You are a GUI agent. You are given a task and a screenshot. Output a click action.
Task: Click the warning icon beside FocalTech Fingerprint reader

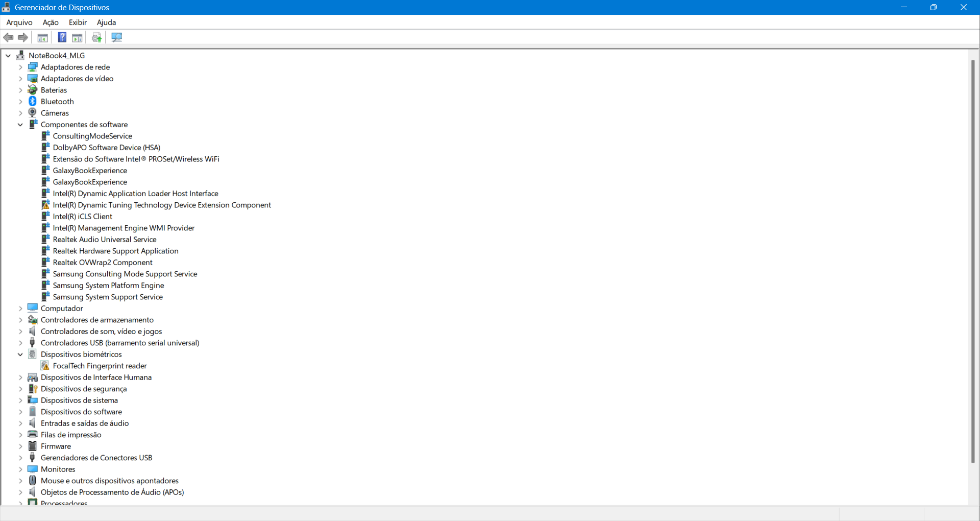(45, 366)
